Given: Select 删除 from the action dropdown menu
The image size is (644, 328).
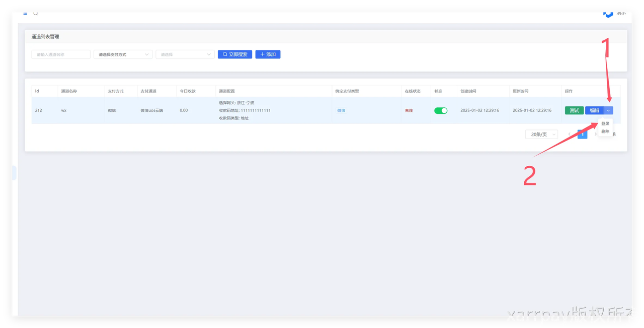Looking at the screenshot, I should pyautogui.click(x=605, y=132).
